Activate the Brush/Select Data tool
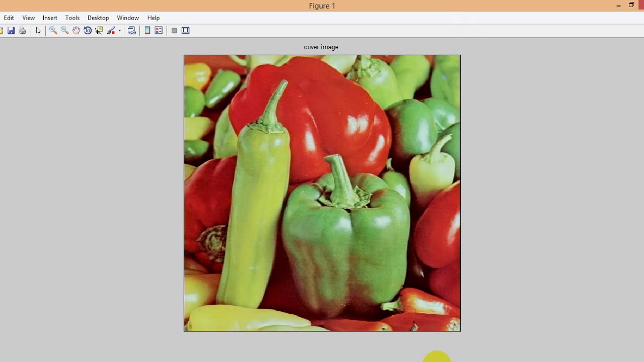This screenshot has width=644, height=362. click(x=111, y=31)
